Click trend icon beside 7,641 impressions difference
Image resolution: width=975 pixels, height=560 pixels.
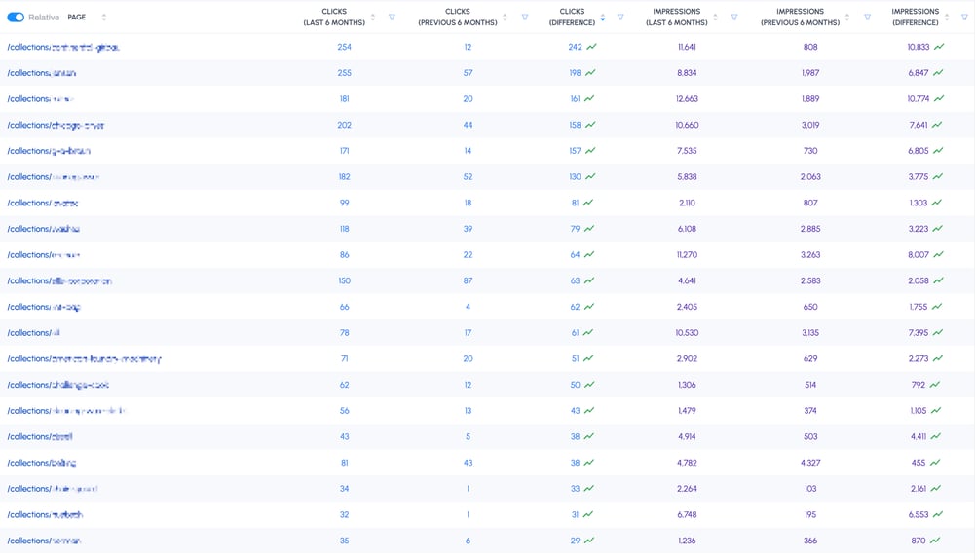point(937,125)
